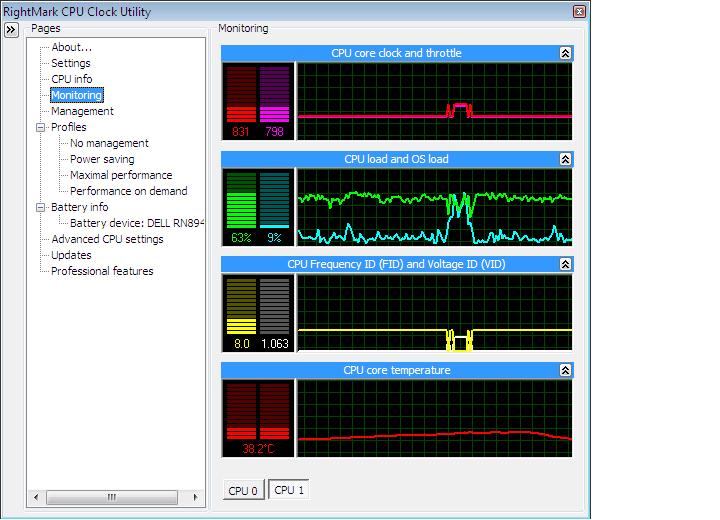
Task: Switch to the CPU 1 tab
Action: (x=289, y=490)
